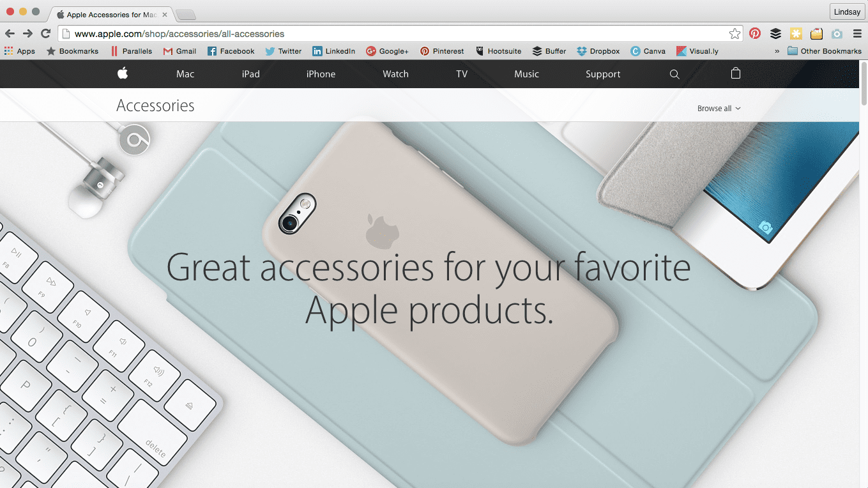Click the camera screenshot extension icon
The width and height of the screenshot is (868, 488).
(837, 34)
